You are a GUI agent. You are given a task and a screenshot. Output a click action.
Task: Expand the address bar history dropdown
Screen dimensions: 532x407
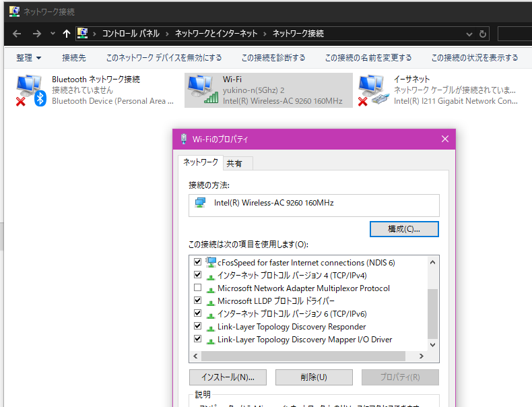[x=469, y=34]
